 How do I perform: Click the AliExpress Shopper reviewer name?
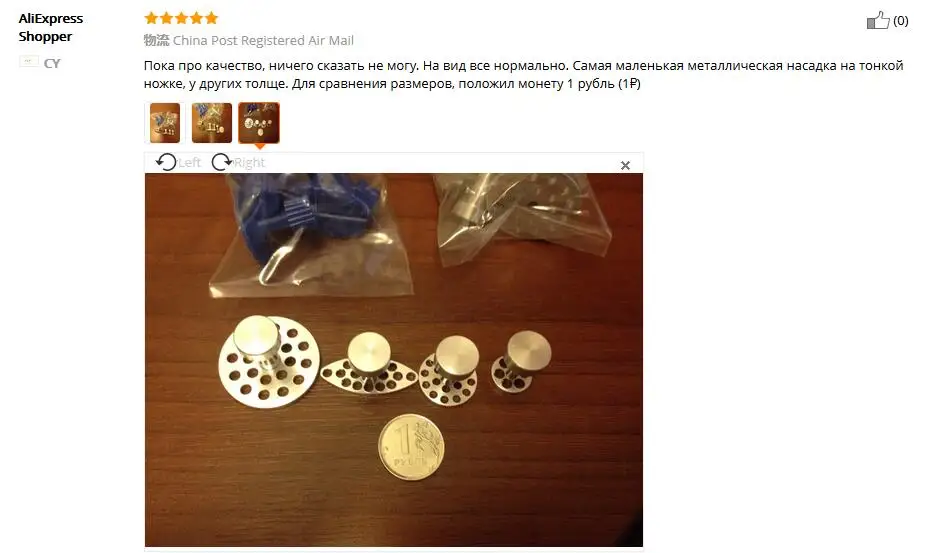tap(51, 28)
